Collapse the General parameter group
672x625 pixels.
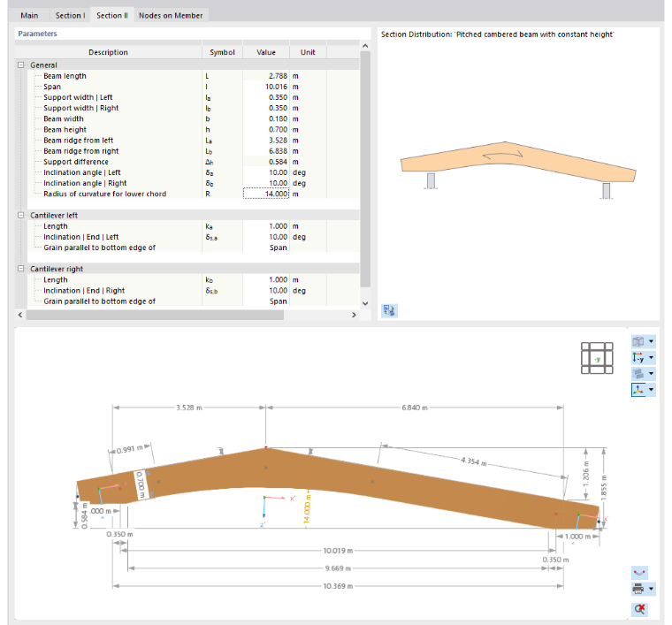click(20, 65)
